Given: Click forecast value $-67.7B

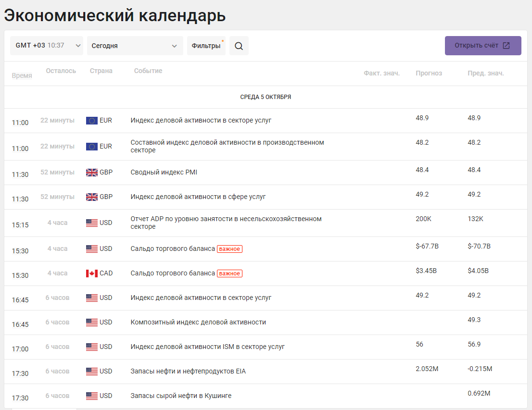Looking at the screenshot, I should point(427,246).
